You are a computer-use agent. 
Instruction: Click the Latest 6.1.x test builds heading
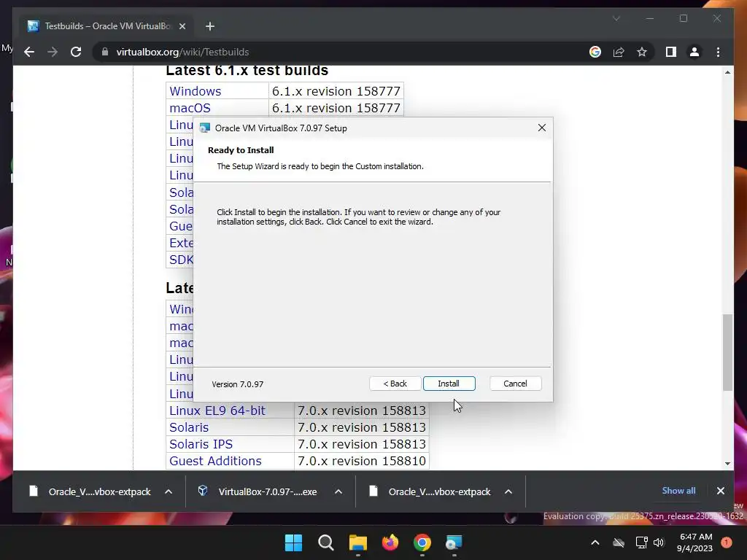(x=247, y=71)
